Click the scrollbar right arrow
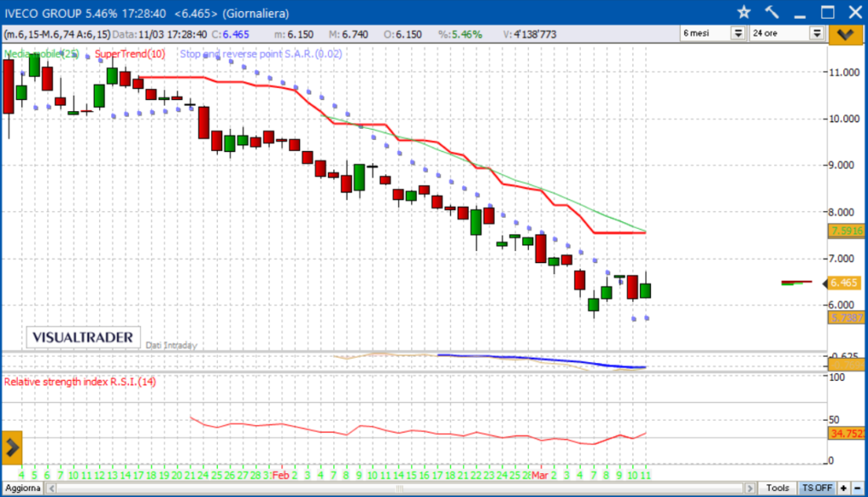 (x=750, y=489)
